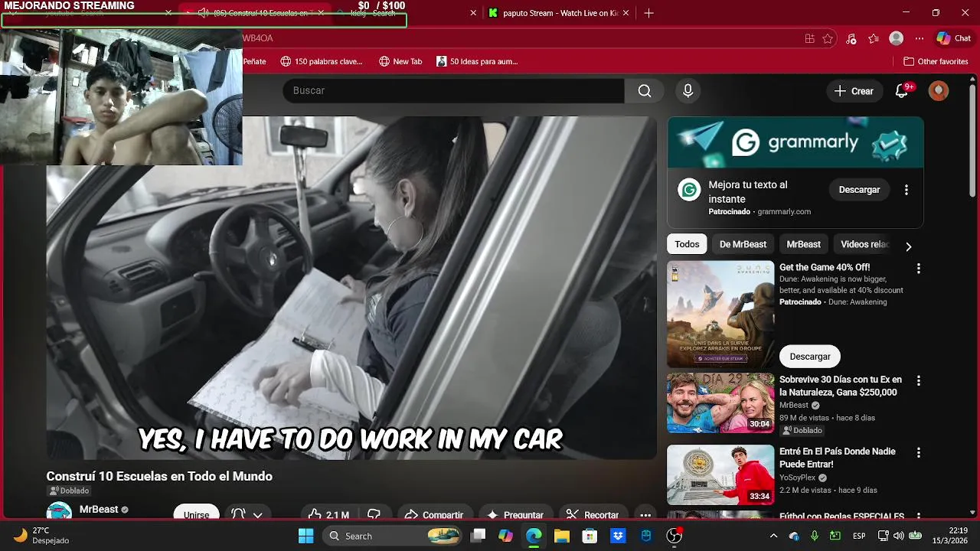Open Copilot Chat in Edge
The height and width of the screenshot is (551, 980).
click(x=954, y=38)
